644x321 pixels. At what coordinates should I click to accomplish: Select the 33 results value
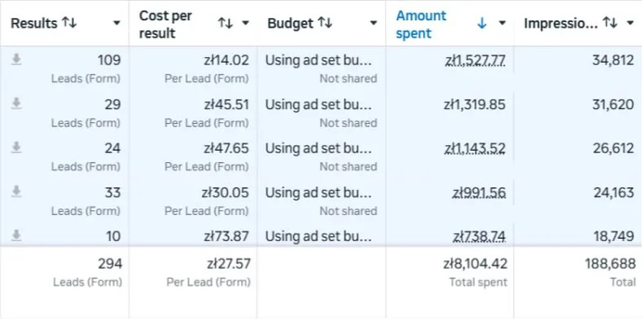tap(112, 192)
